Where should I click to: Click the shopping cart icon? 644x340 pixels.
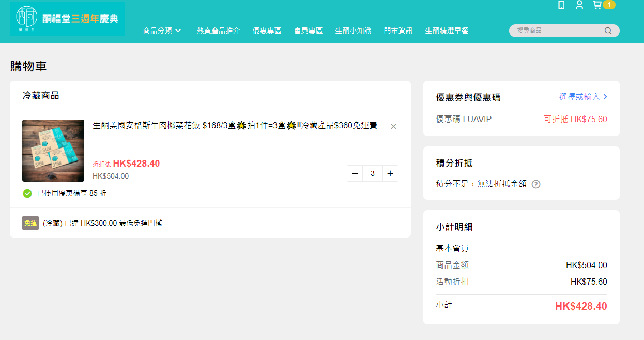(x=597, y=5)
